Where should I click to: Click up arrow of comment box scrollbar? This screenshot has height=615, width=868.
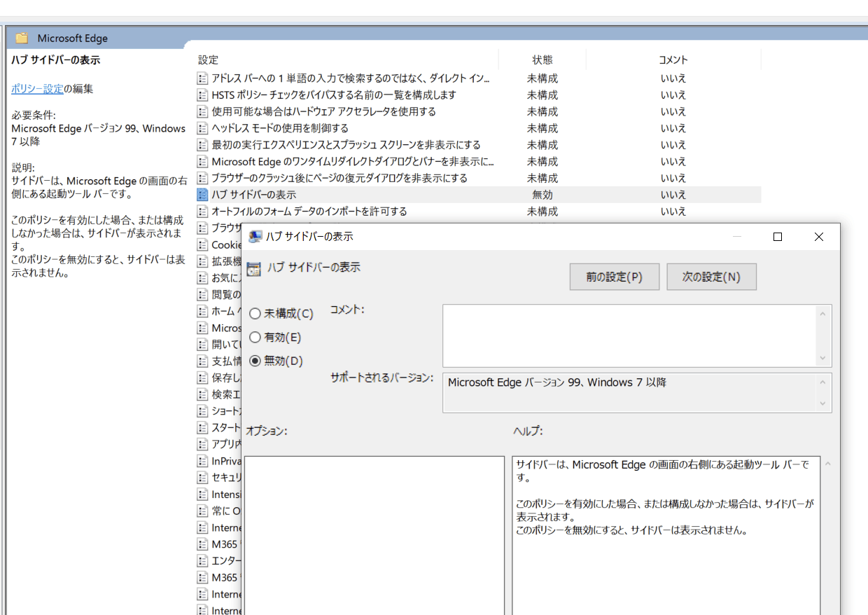point(822,314)
